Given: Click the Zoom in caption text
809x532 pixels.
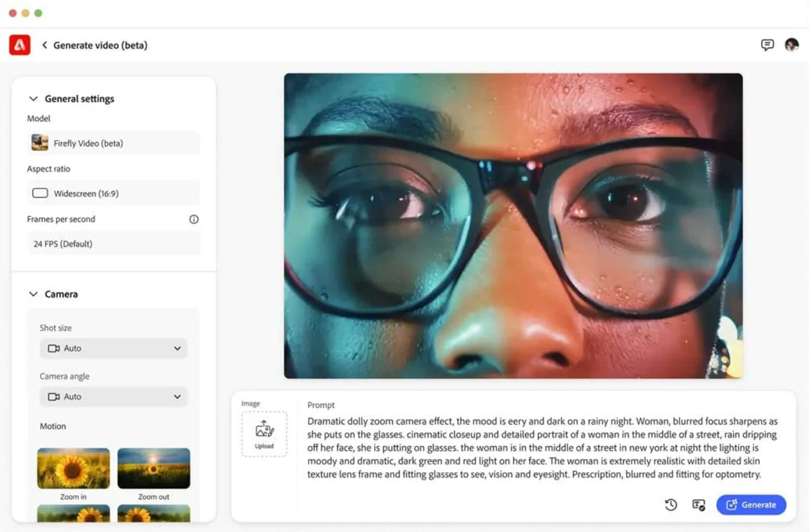Looking at the screenshot, I should point(73,497).
